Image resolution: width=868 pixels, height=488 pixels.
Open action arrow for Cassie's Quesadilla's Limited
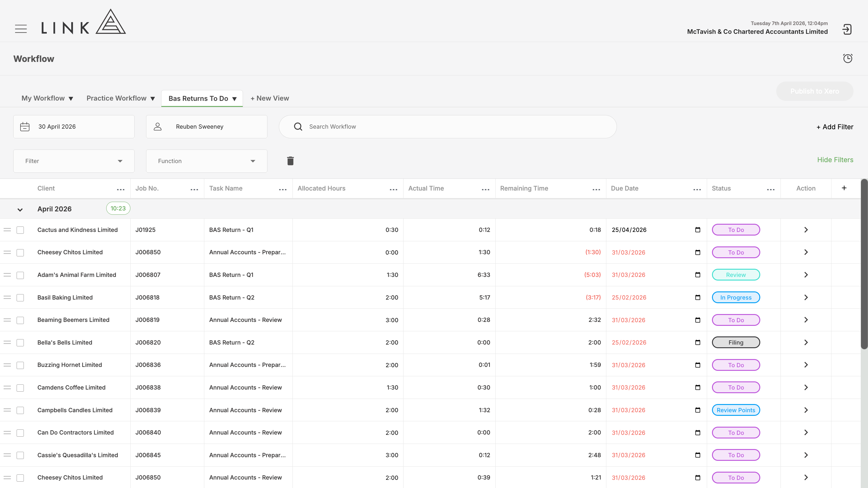click(x=806, y=455)
